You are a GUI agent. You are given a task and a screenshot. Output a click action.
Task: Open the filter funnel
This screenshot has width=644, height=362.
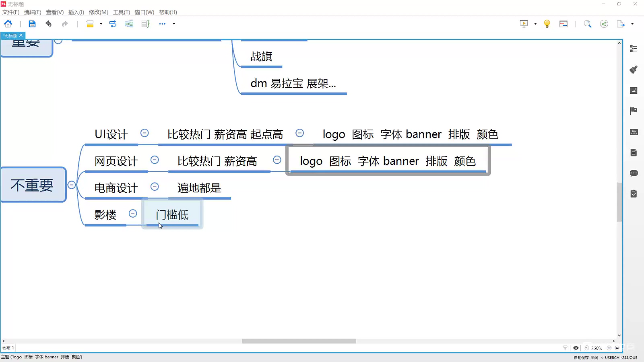coord(565,348)
